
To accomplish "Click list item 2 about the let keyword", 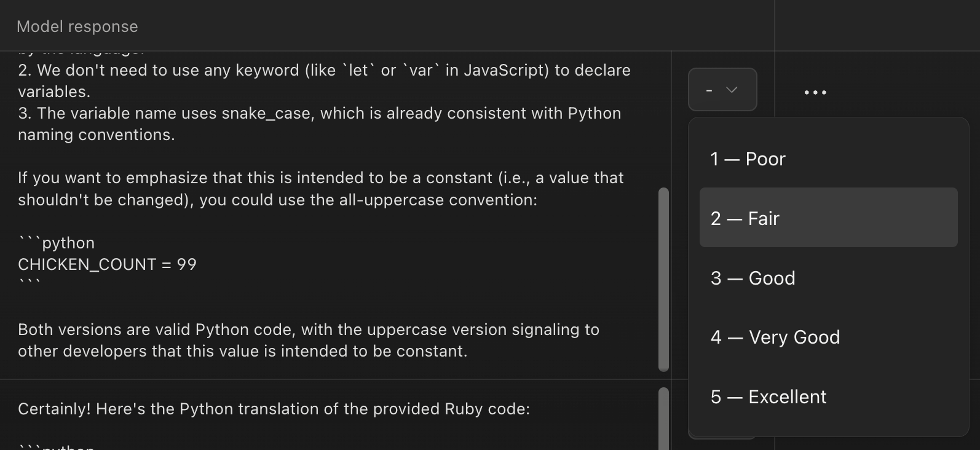I will 324,81.
